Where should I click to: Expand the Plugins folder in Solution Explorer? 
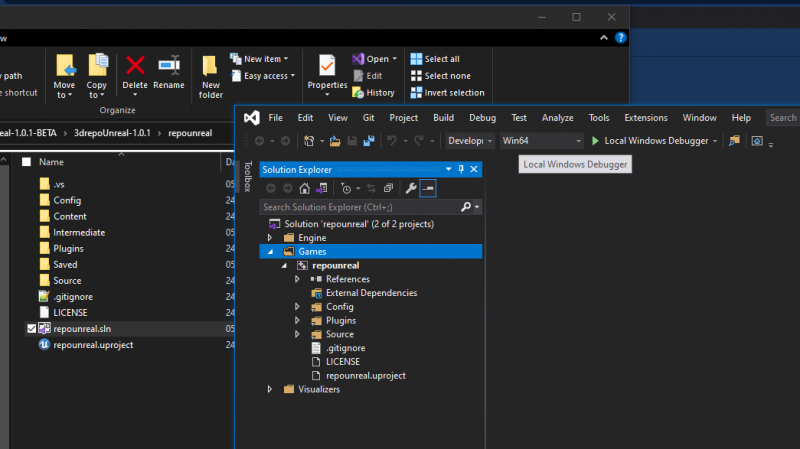[x=297, y=320]
